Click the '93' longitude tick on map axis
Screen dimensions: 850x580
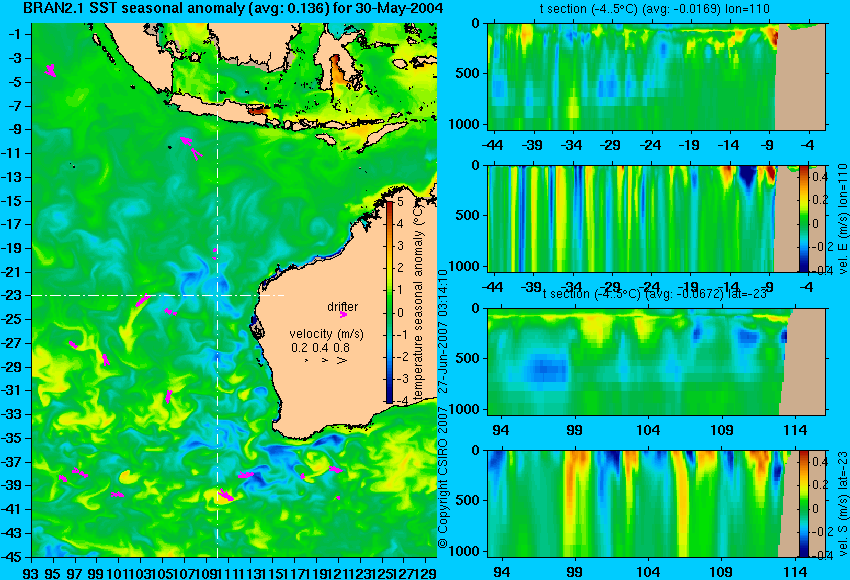[x=31, y=572]
